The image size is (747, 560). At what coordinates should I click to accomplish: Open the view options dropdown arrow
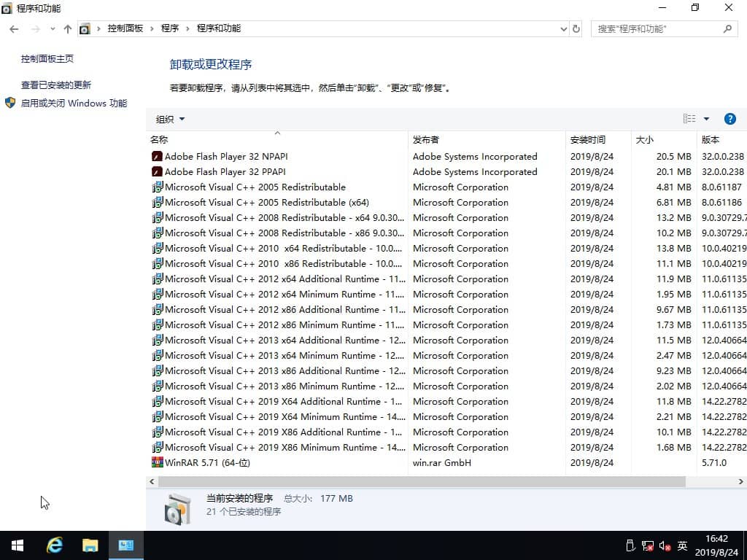705,118
